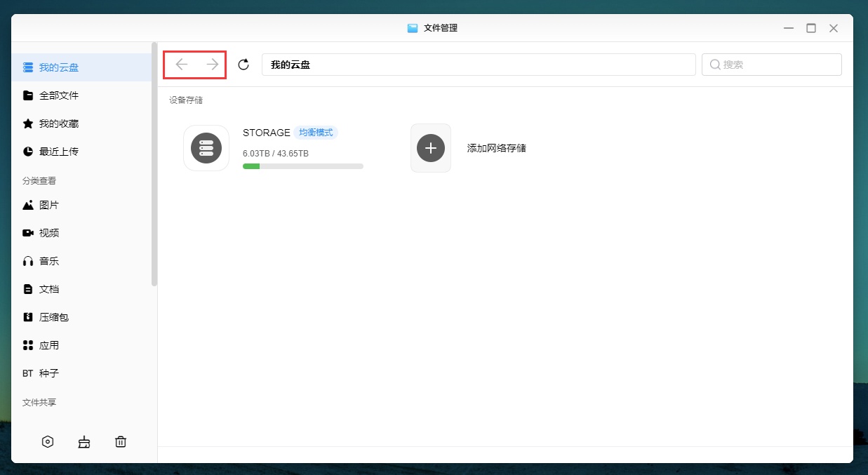Show 图片 category
The image size is (868, 475).
tap(49, 205)
